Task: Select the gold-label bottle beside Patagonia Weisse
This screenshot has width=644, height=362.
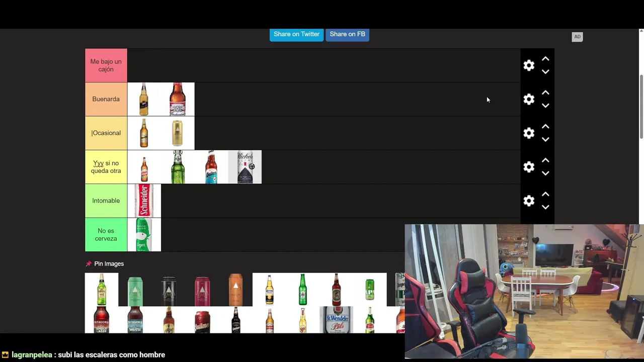Action: pos(169,320)
